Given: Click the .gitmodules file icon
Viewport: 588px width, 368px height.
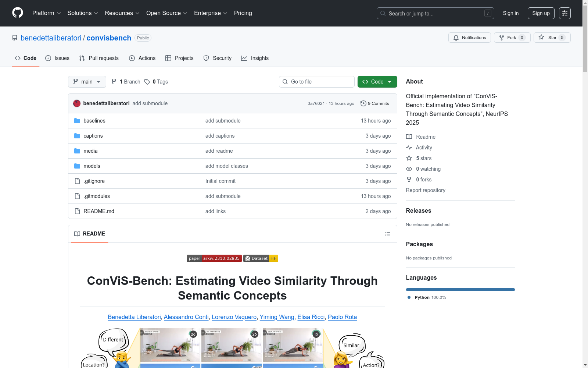Looking at the screenshot, I should click(77, 196).
